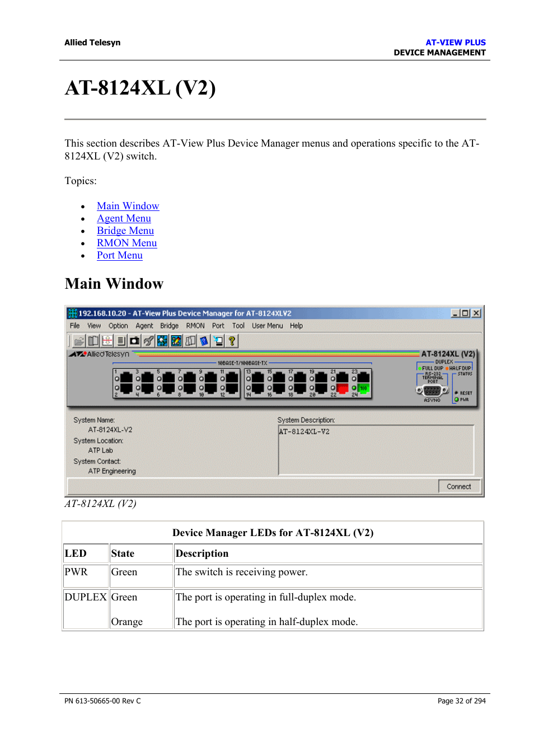This screenshot has width=534, height=756.
Task: Follow the Bridge Menu topic link
Action: pyautogui.click(x=125, y=231)
